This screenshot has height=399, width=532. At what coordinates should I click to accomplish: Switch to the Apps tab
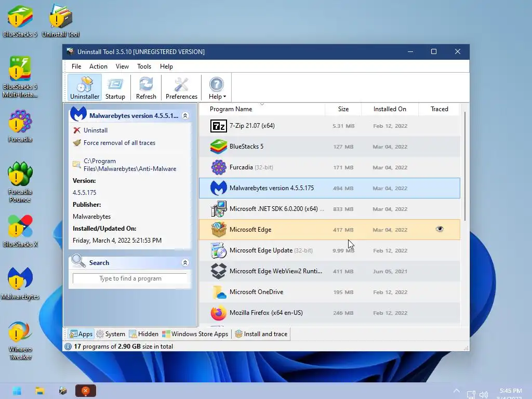[81, 334]
